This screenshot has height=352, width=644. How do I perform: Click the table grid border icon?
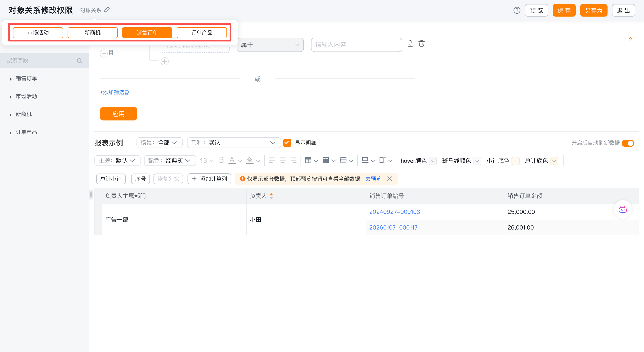(308, 160)
